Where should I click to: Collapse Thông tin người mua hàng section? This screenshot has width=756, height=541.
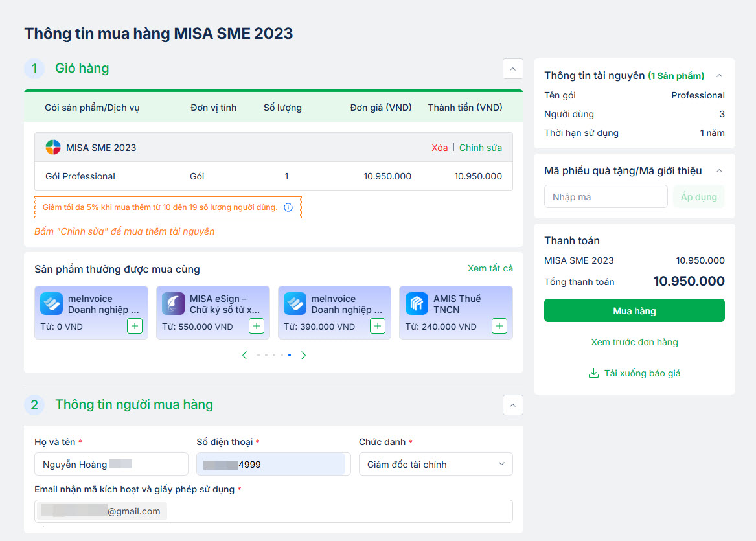tap(512, 405)
